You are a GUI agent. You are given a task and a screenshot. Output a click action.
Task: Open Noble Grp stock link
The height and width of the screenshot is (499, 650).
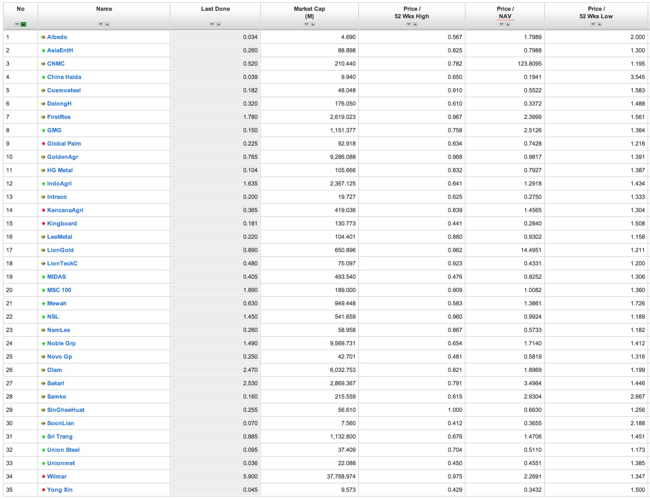click(61, 343)
